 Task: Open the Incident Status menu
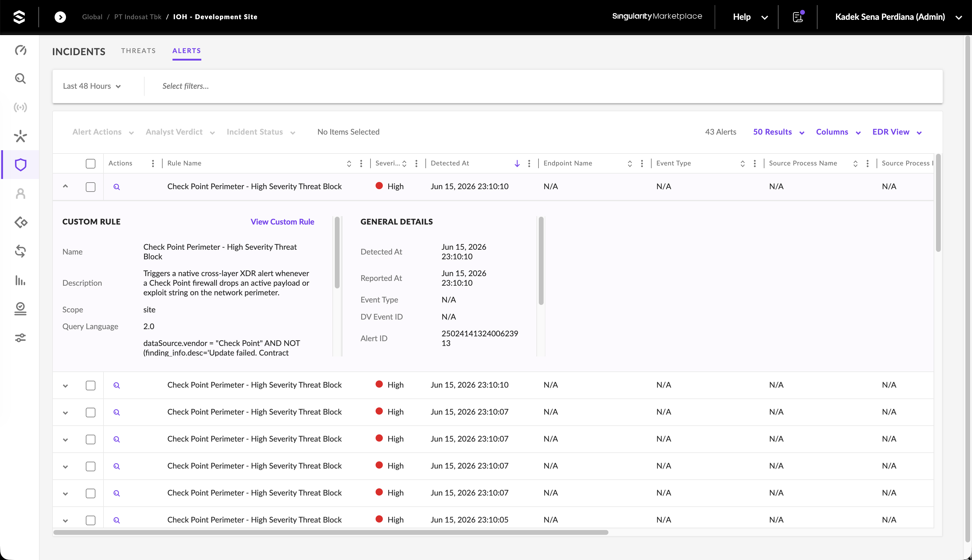click(261, 132)
